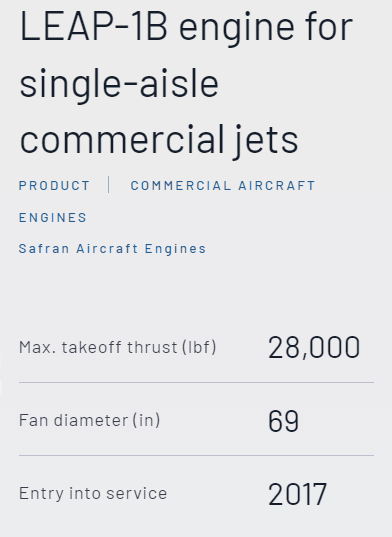Viewport: 392px width, 537px height.
Task: Click the heading line reading single-aisle
Action: [119, 84]
